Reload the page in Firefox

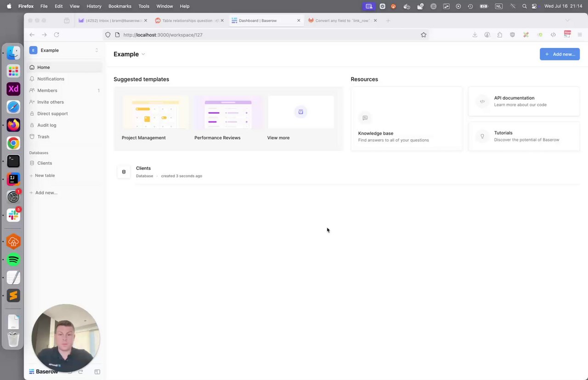click(57, 34)
